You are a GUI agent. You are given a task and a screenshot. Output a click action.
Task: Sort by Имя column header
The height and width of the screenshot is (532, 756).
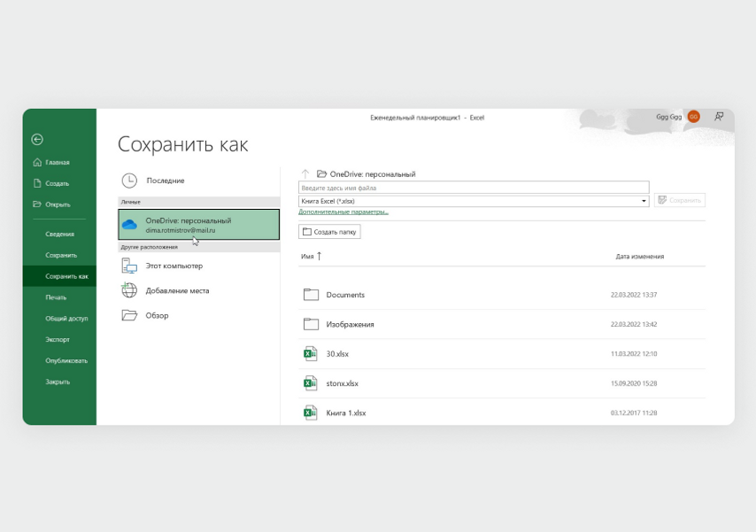(x=311, y=257)
